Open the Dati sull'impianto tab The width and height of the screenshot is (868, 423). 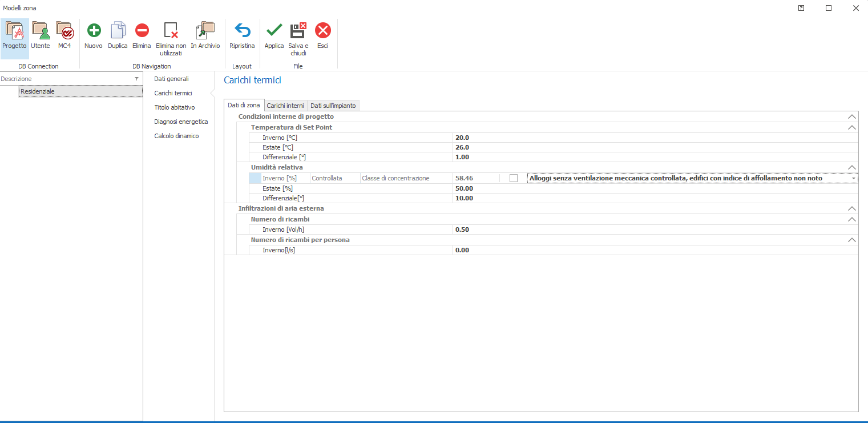[333, 106]
